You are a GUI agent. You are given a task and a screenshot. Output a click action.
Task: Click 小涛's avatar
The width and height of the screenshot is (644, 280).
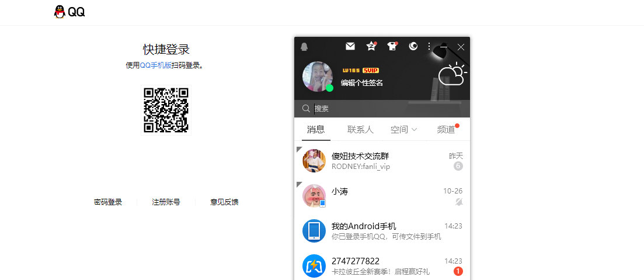tap(314, 196)
